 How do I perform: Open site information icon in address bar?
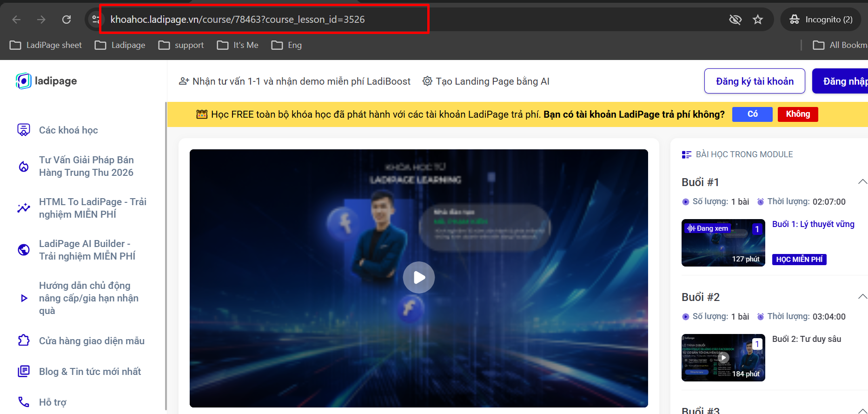[96, 20]
